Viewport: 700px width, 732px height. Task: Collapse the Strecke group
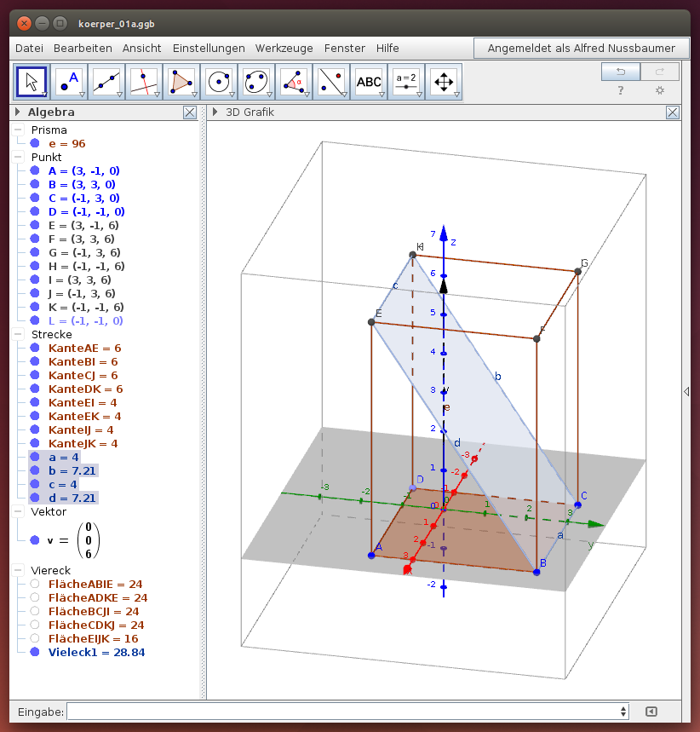[x=18, y=334]
